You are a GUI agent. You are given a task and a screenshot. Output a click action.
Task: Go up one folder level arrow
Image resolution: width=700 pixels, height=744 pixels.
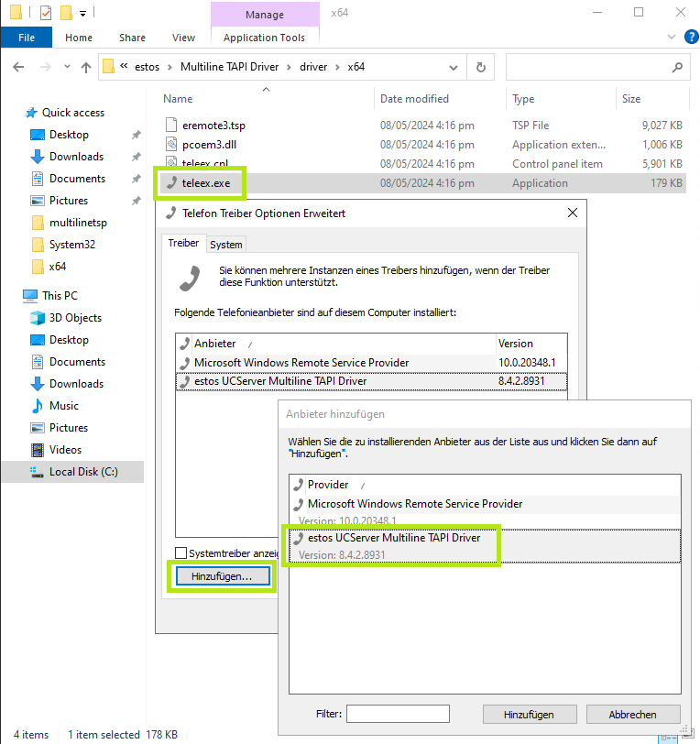[86, 67]
